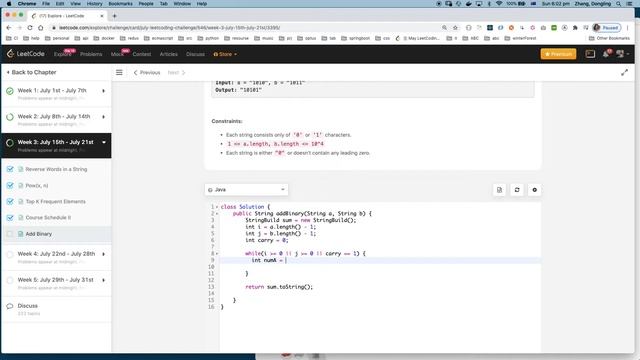Collapse Week 3: July 15th - July 21st
This screenshot has height=360, width=640.
click(x=104, y=142)
